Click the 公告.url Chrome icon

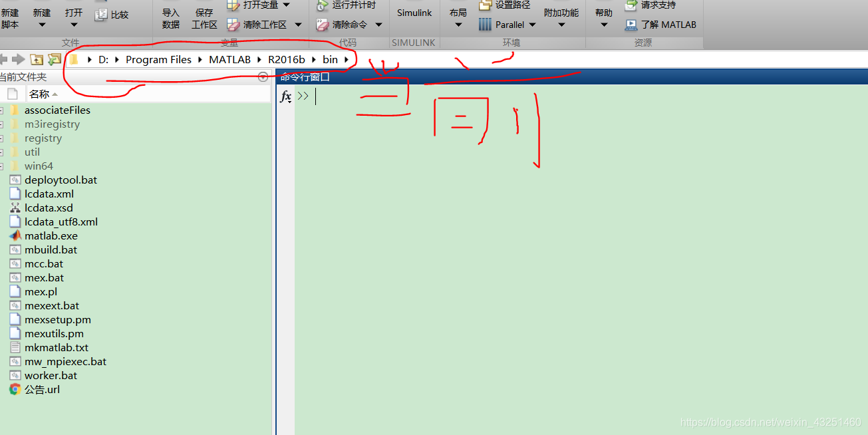(15, 390)
